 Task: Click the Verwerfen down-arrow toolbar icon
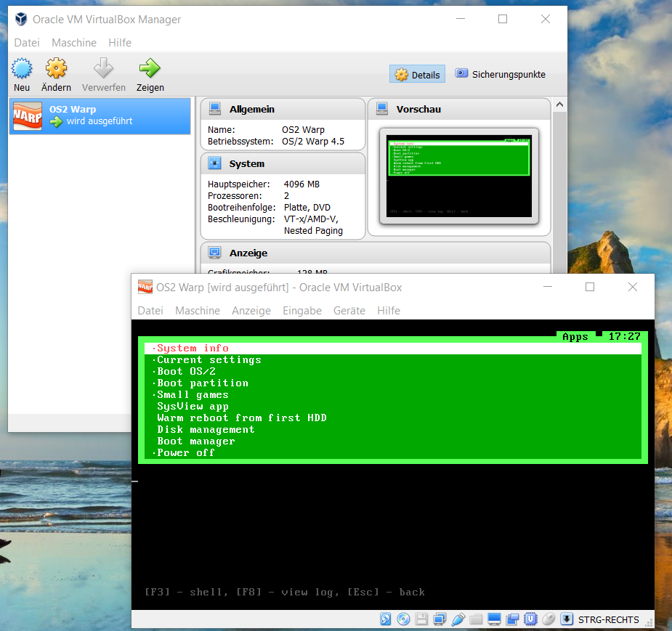(103, 68)
